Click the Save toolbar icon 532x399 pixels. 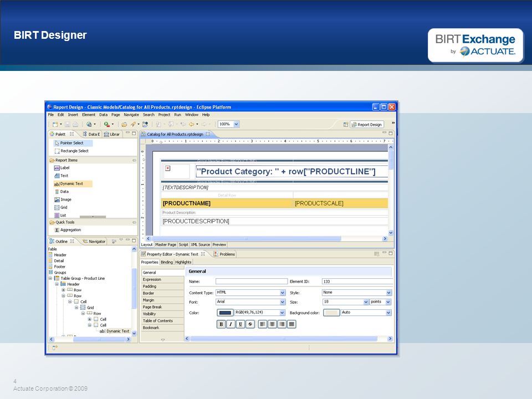pos(68,125)
